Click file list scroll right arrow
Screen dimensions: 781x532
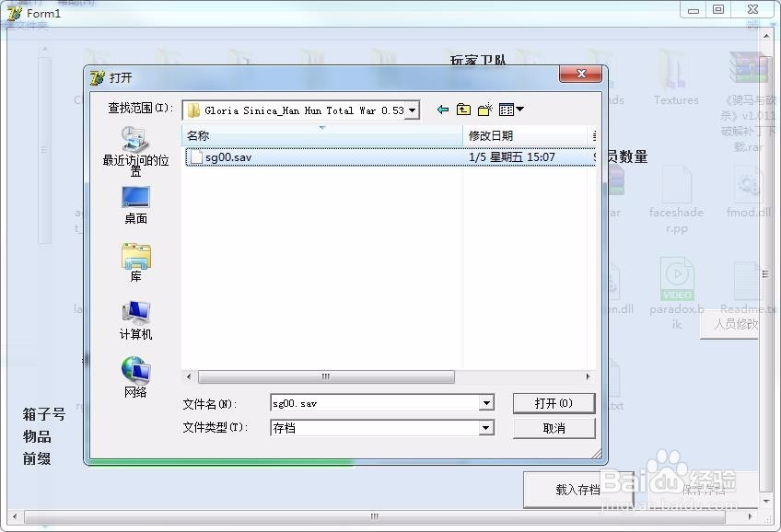589,376
